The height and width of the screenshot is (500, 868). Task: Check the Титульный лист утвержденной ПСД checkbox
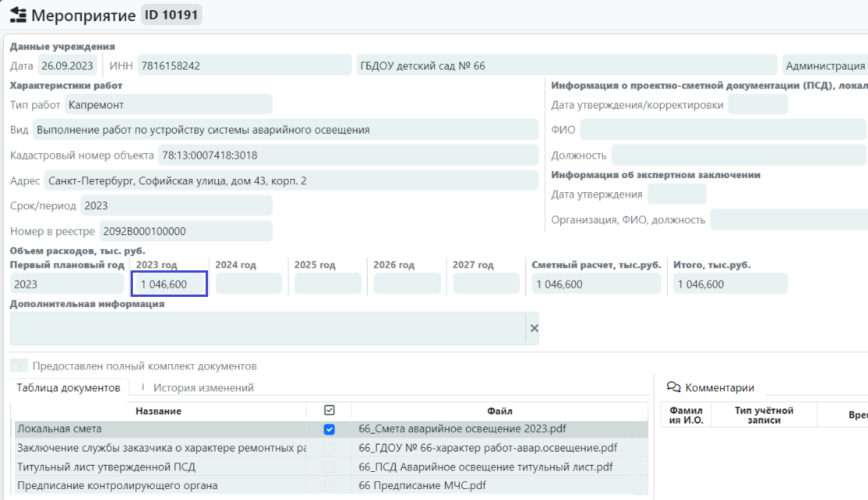tap(329, 466)
